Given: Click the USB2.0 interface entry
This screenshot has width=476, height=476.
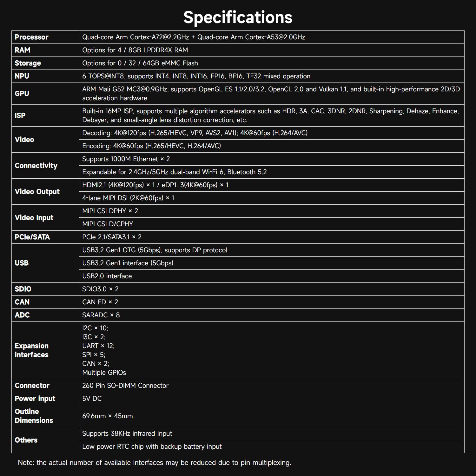Looking at the screenshot, I should (x=107, y=276).
